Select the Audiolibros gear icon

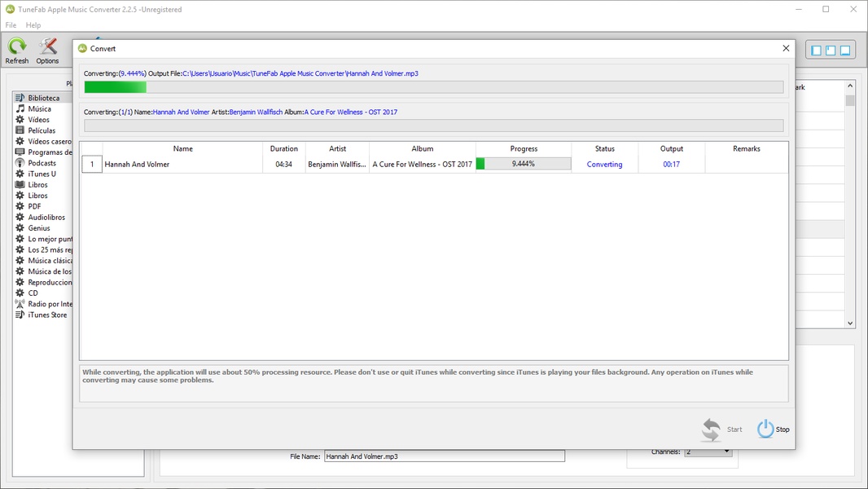coord(20,217)
